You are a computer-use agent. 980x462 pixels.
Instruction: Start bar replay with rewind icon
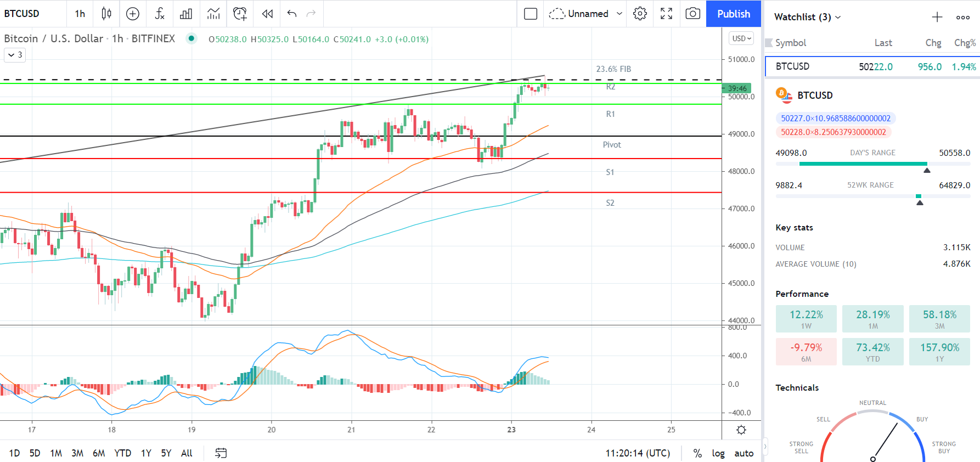pyautogui.click(x=267, y=14)
